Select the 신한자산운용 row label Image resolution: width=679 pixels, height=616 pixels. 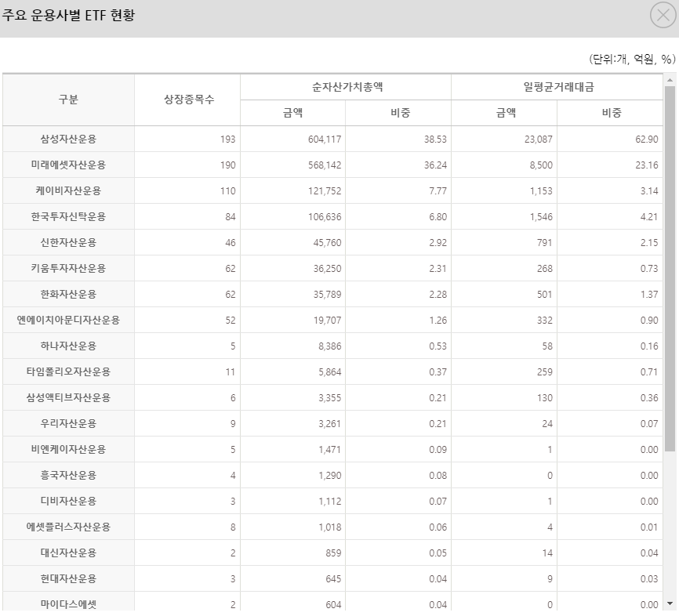coord(68,242)
